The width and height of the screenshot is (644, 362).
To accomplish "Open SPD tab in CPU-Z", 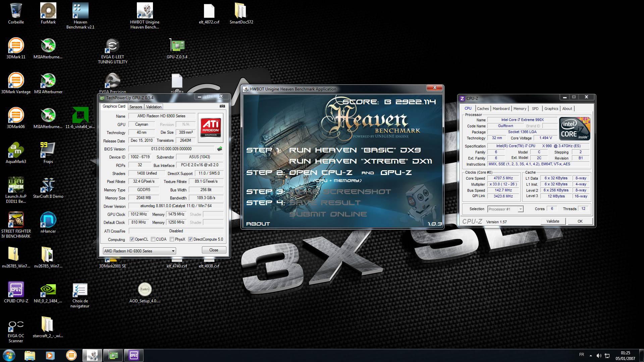I will tap(535, 109).
